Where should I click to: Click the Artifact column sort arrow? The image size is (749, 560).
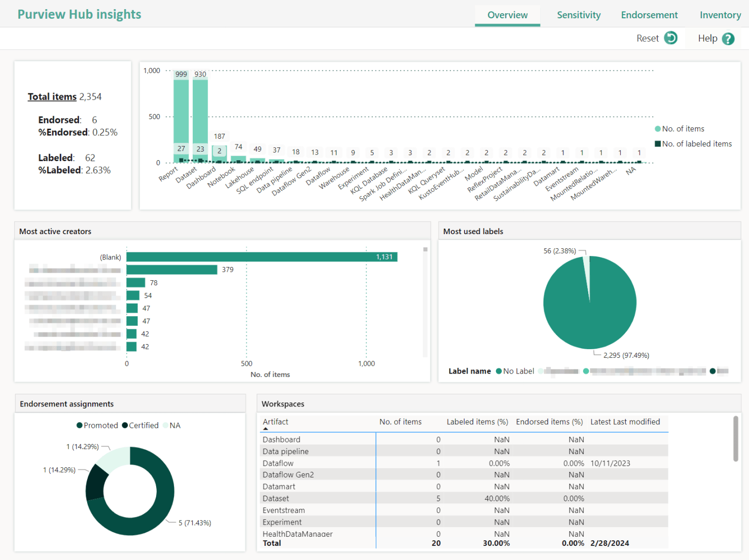pos(266,428)
